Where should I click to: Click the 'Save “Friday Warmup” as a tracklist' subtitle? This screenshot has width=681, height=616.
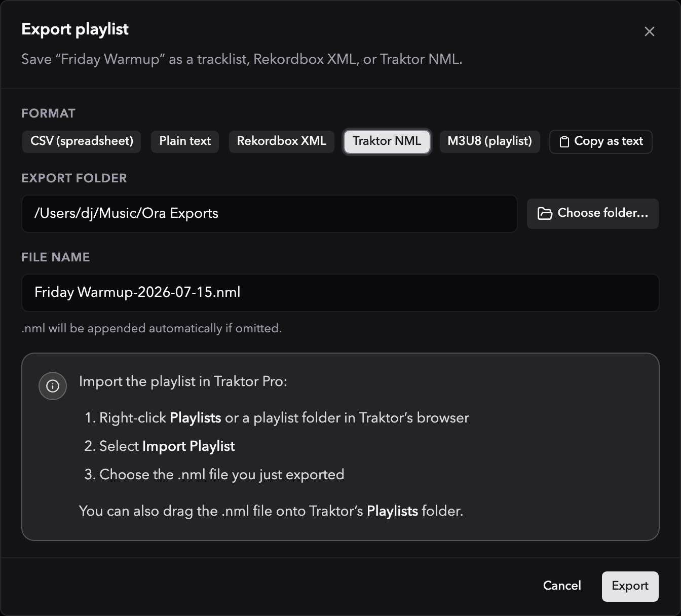click(x=242, y=59)
